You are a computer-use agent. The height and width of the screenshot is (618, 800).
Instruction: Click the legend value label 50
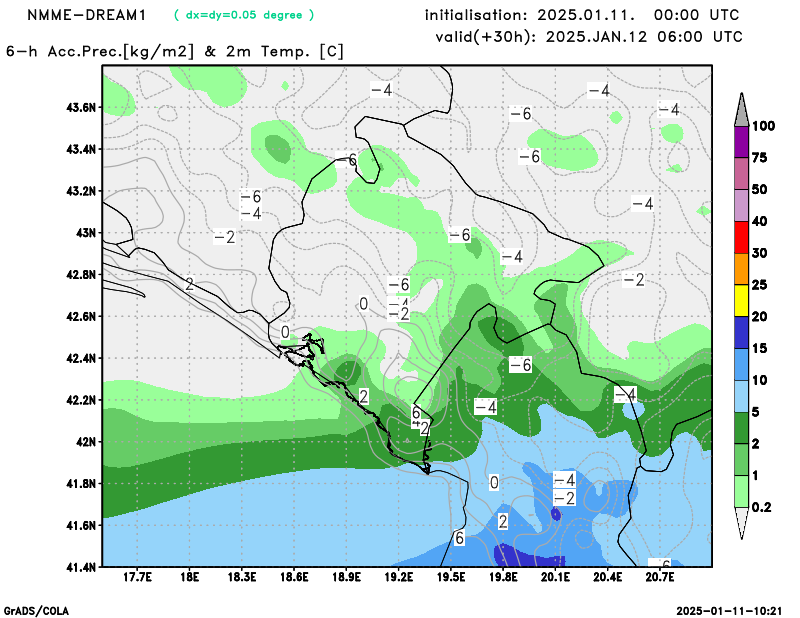760,190
